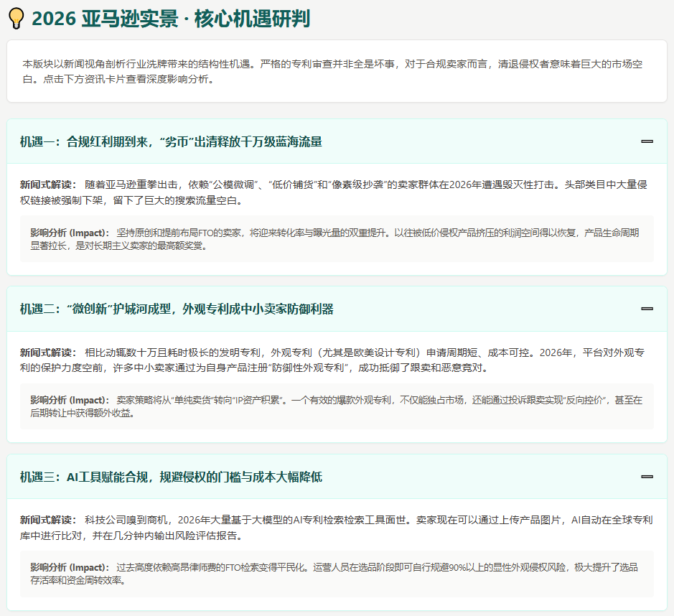Click the lightbulb icon beside the page title
The height and width of the screenshot is (616, 674).
click(16, 19)
